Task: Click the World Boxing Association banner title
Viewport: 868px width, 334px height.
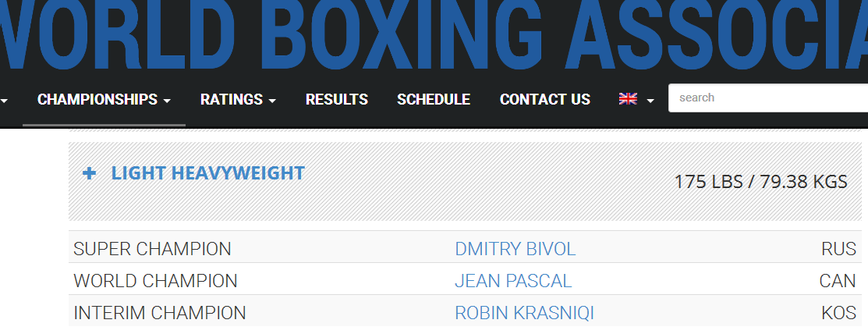Action: 434,36
